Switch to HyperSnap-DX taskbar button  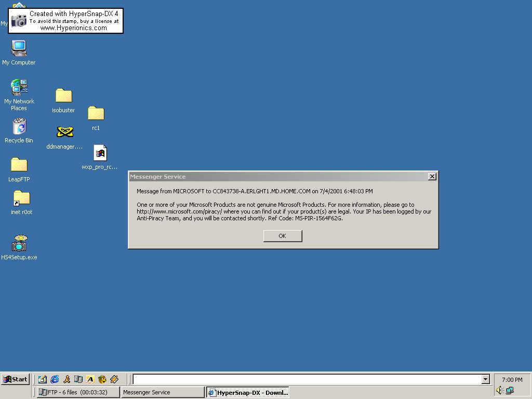tap(248, 393)
